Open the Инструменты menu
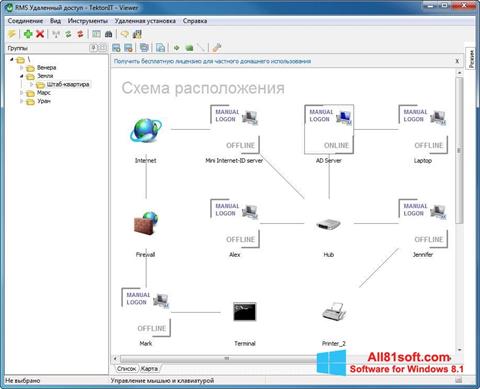480x389 pixels. 88,21
